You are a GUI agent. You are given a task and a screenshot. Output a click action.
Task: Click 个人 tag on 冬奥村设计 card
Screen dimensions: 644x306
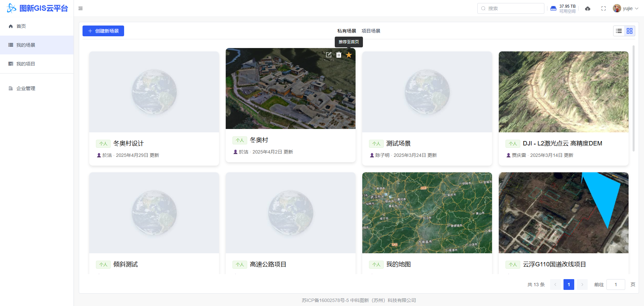103,144
